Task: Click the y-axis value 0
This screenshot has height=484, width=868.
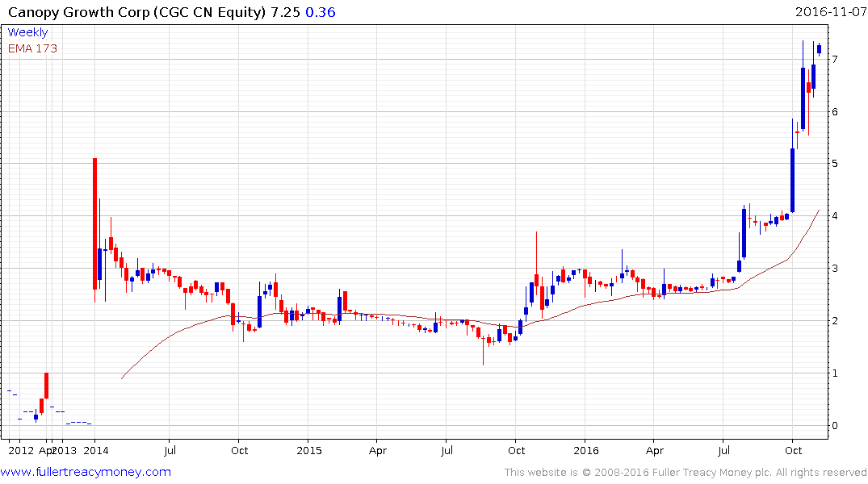Action: [835, 425]
